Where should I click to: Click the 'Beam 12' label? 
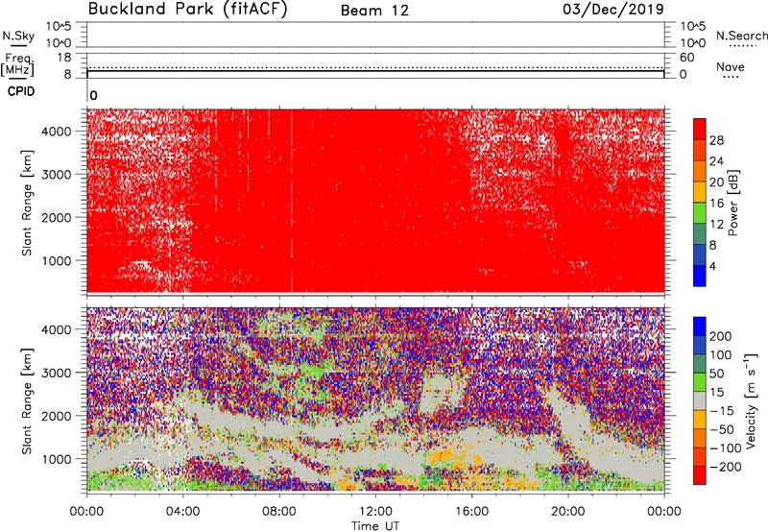374,11
